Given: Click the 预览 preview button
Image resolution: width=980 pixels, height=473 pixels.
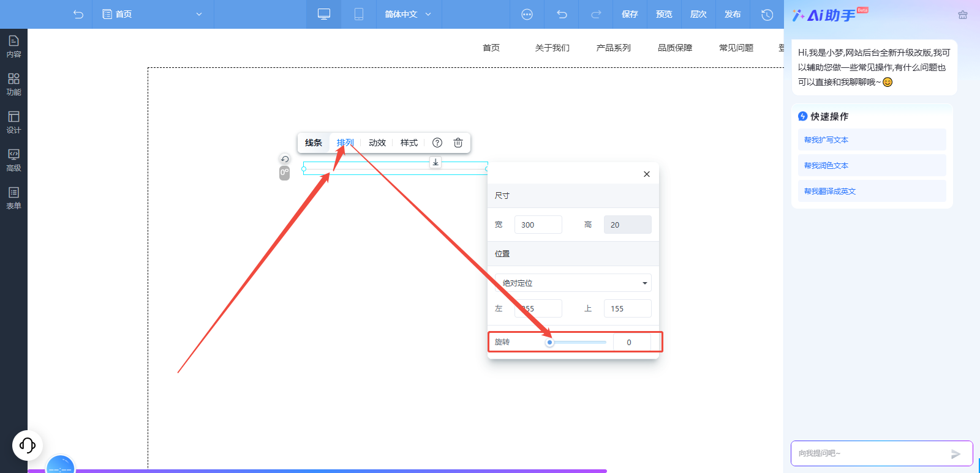Looking at the screenshot, I should 664,14.
